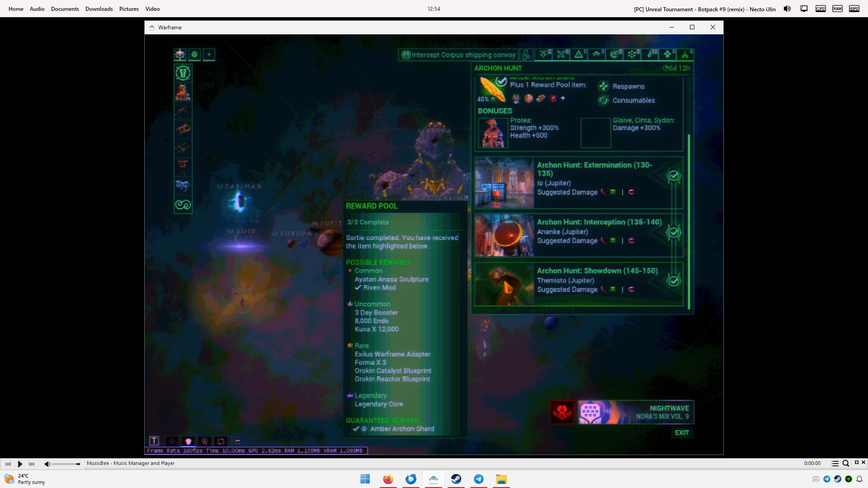This screenshot has height=488, width=868.
Task: Open Firefox from the taskbar
Action: tap(388, 479)
